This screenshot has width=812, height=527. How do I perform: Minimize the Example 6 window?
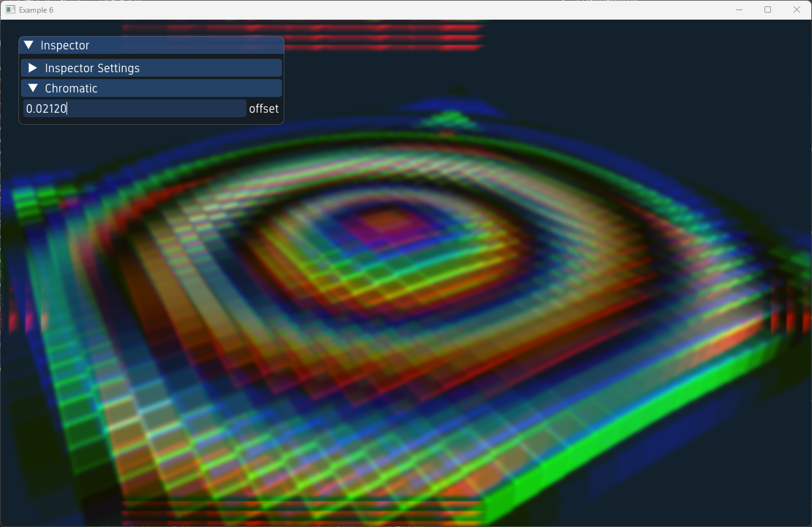(x=739, y=10)
